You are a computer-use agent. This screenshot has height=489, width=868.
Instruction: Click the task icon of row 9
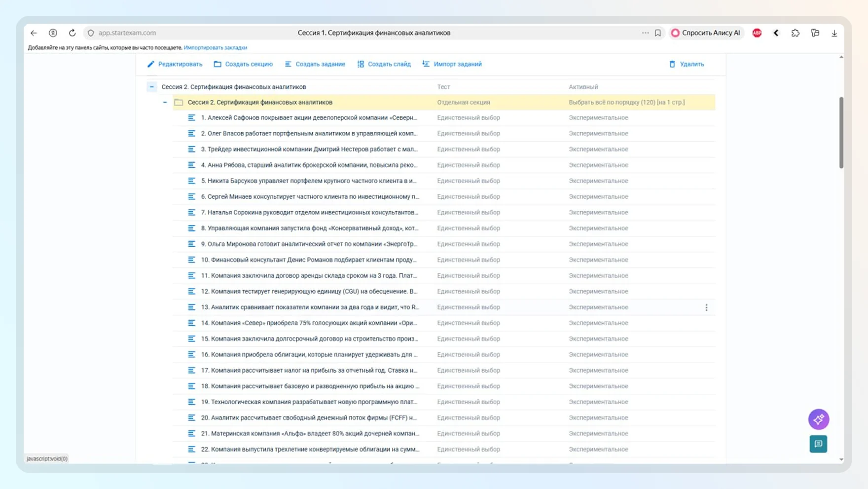(x=192, y=244)
